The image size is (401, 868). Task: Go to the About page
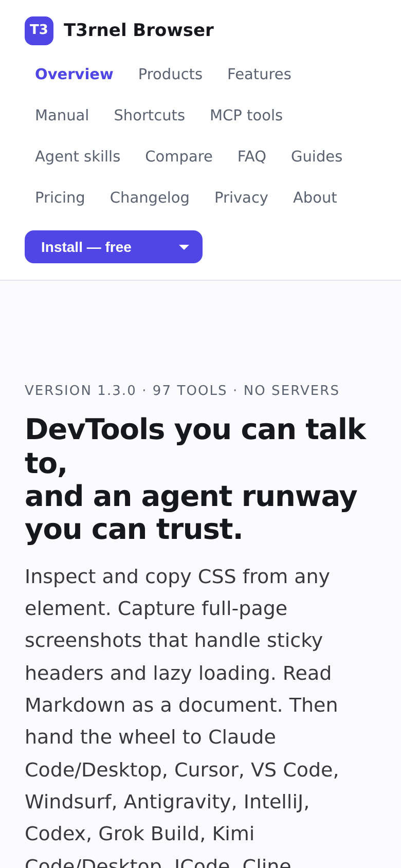coord(315,197)
